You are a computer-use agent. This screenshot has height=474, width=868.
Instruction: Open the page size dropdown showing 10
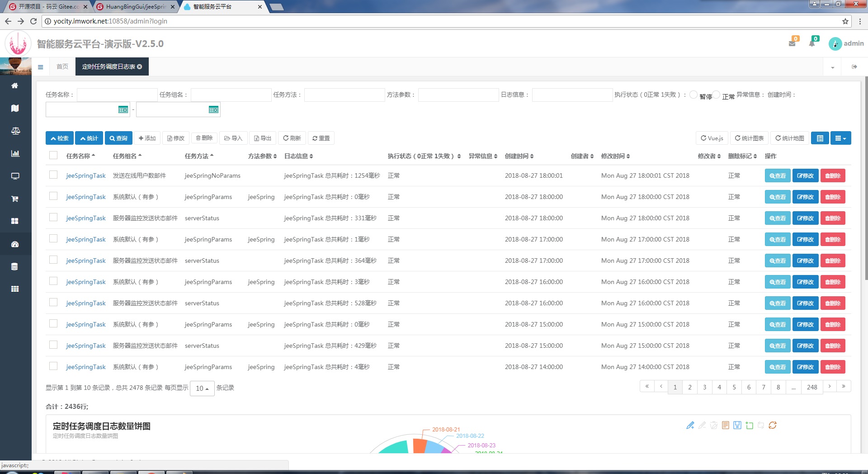pos(202,388)
